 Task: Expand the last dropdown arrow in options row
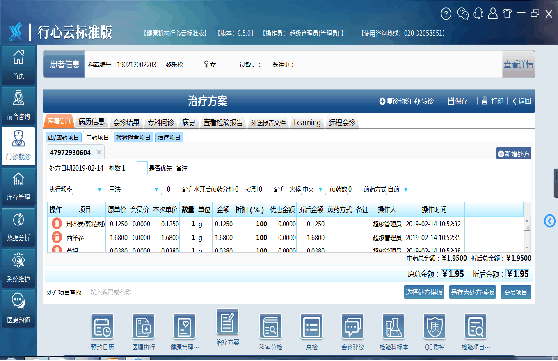(406, 189)
